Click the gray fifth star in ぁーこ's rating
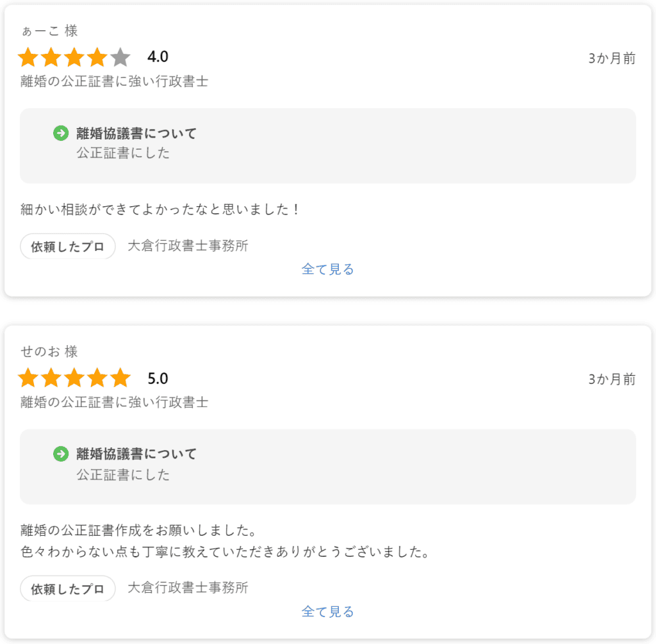The height and width of the screenshot is (644, 656). click(x=120, y=58)
